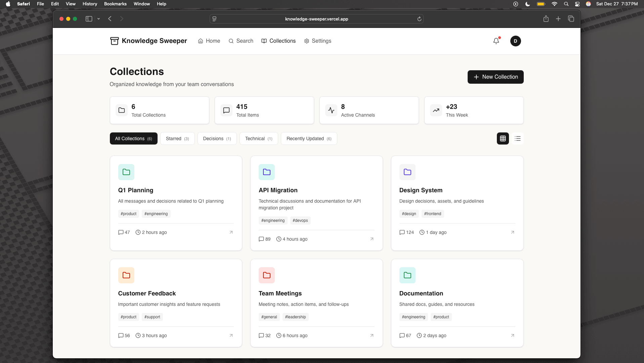Click the address bar URL field
The width and height of the screenshot is (644, 363).
coord(316,19)
